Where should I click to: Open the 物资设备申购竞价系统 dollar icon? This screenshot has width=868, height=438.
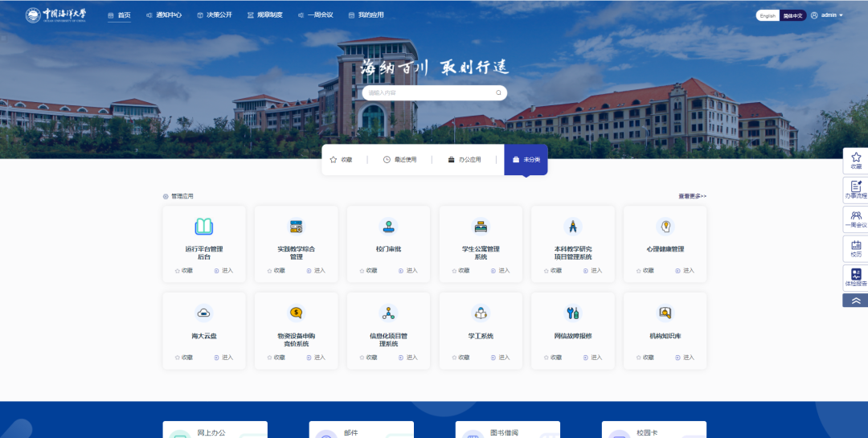click(x=296, y=313)
